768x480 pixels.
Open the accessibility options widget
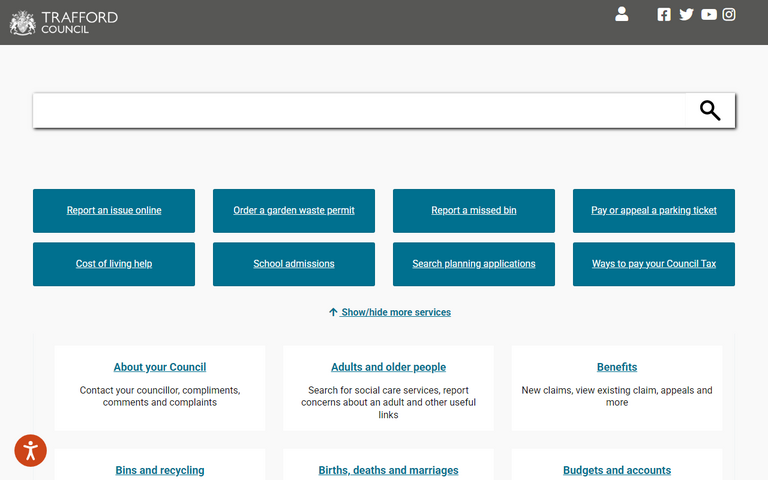point(30,450)
